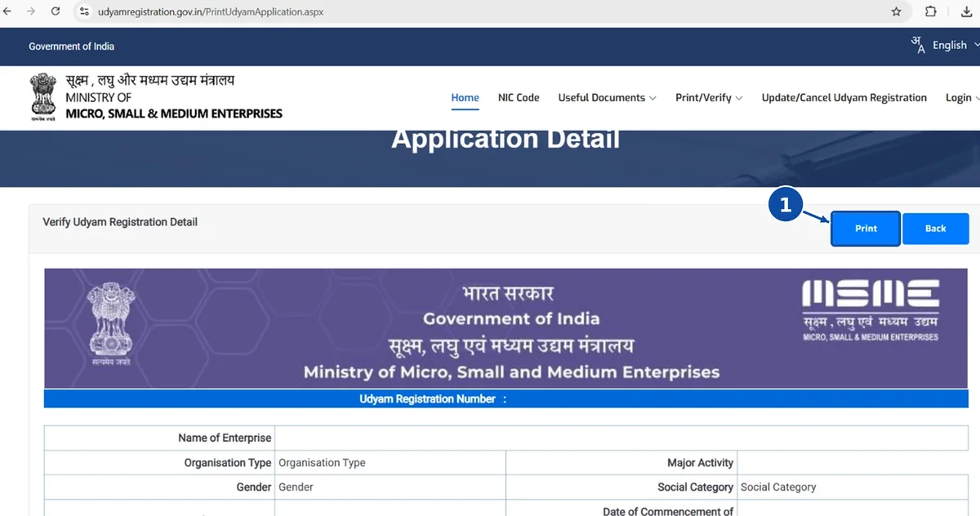The height and width of the screenshot is (516, 980).
Task: Open Update/Cancel Udyam Registration
Action: (844, 98)
